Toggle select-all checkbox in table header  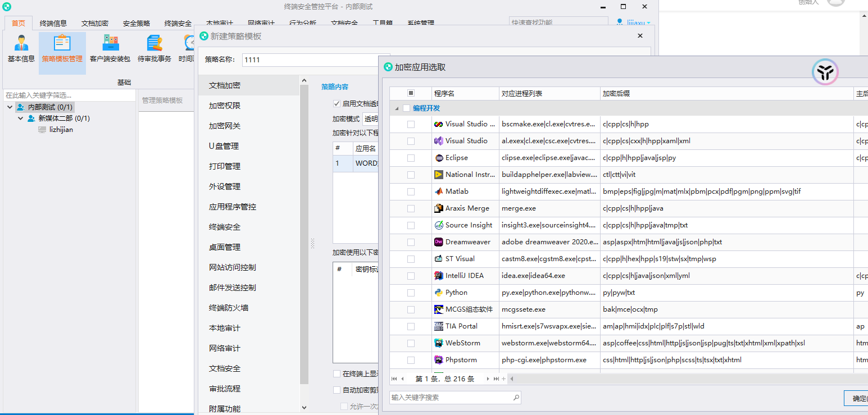411,93
